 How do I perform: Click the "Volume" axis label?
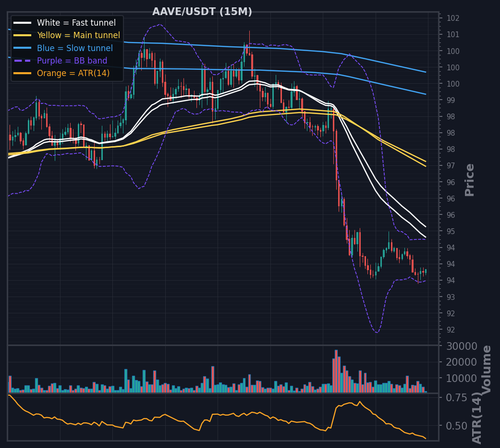coord(486,369)
